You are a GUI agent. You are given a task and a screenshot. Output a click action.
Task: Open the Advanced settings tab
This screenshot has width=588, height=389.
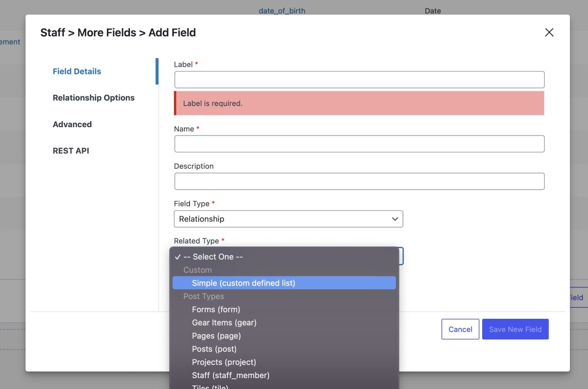72,124
